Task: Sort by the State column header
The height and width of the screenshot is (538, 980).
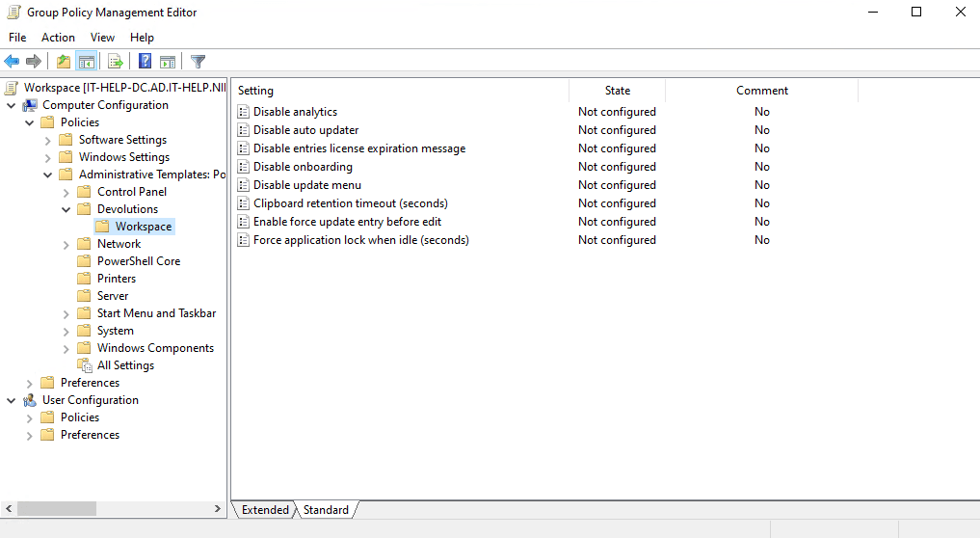Action: coord(617,91)
